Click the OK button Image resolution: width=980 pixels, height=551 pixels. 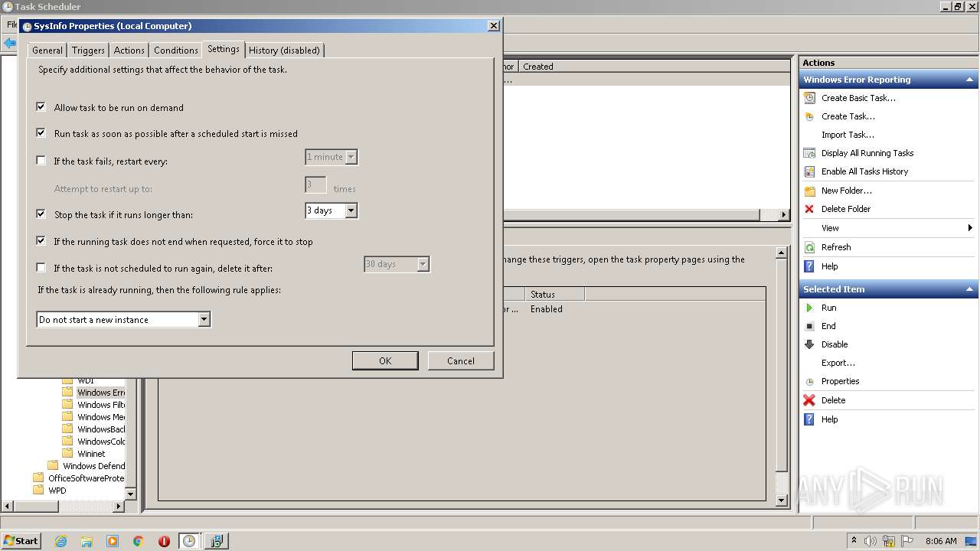(385, 360)
